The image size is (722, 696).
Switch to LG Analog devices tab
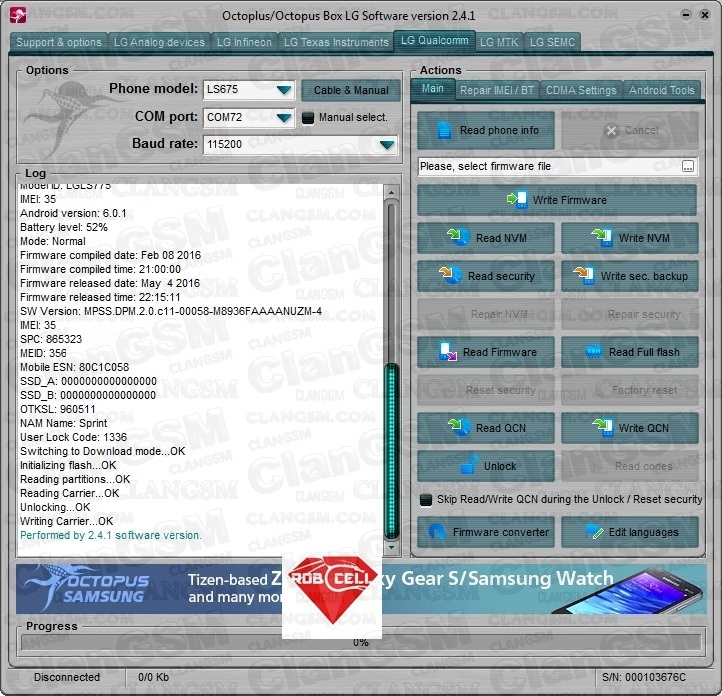[159, 42]
